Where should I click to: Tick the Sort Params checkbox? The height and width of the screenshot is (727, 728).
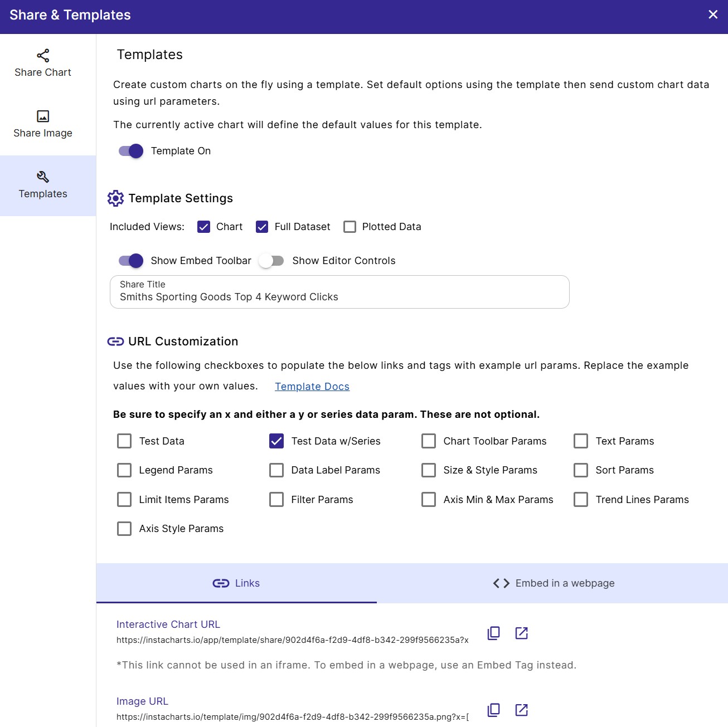(x=581, y=470)
